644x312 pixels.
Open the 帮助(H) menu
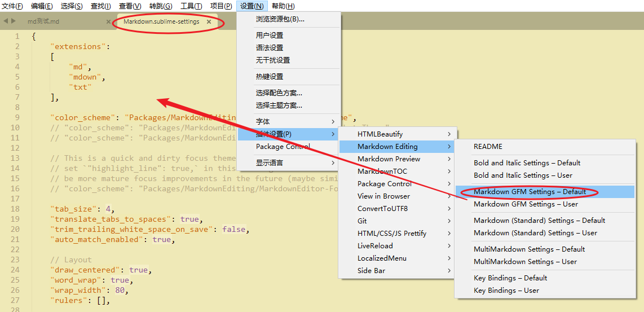click(284, 6)
